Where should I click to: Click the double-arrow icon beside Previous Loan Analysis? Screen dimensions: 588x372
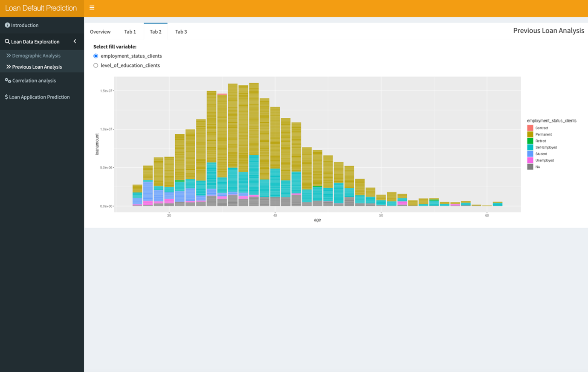coord(9,67)
